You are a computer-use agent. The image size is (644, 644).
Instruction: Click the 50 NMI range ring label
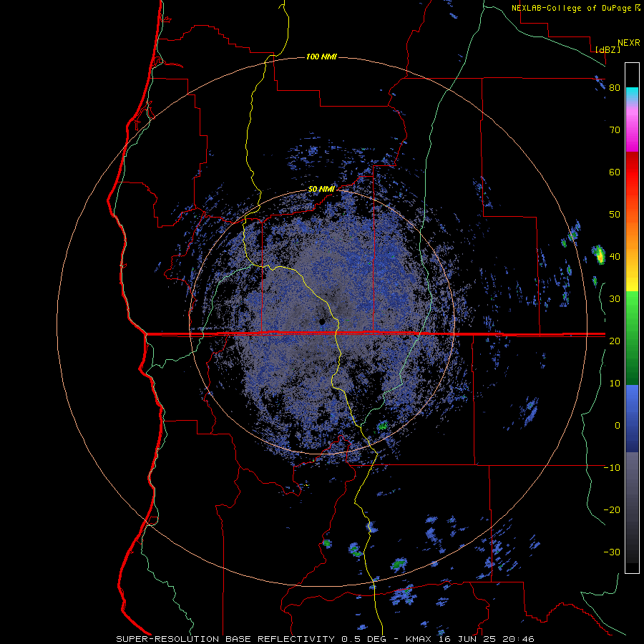321,190
